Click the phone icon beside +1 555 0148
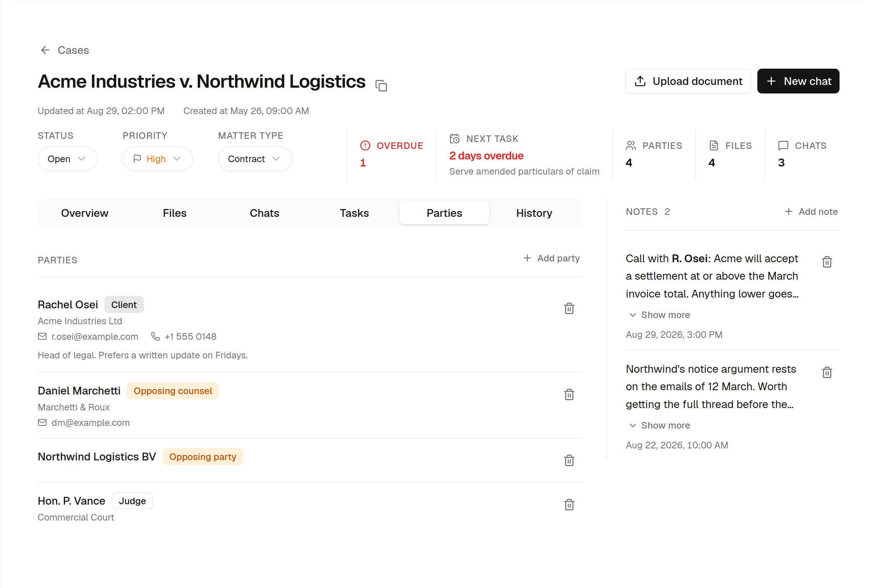 155,336
